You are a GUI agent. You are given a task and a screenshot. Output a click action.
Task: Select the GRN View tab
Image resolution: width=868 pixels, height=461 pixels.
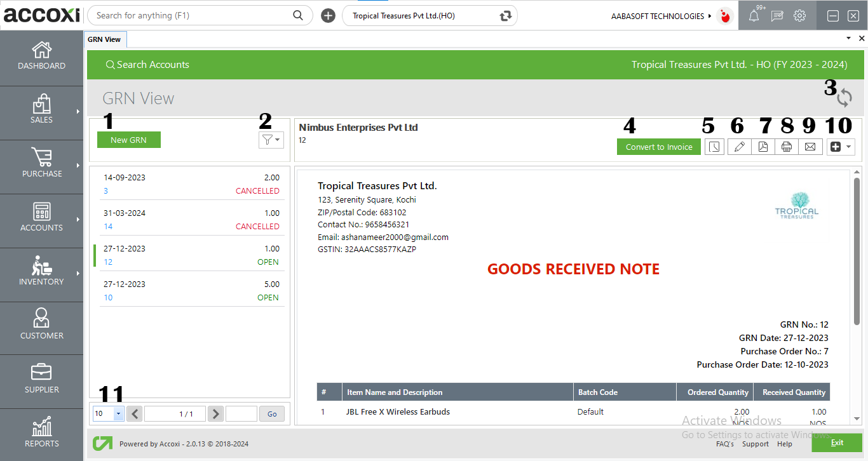(104, 39)
